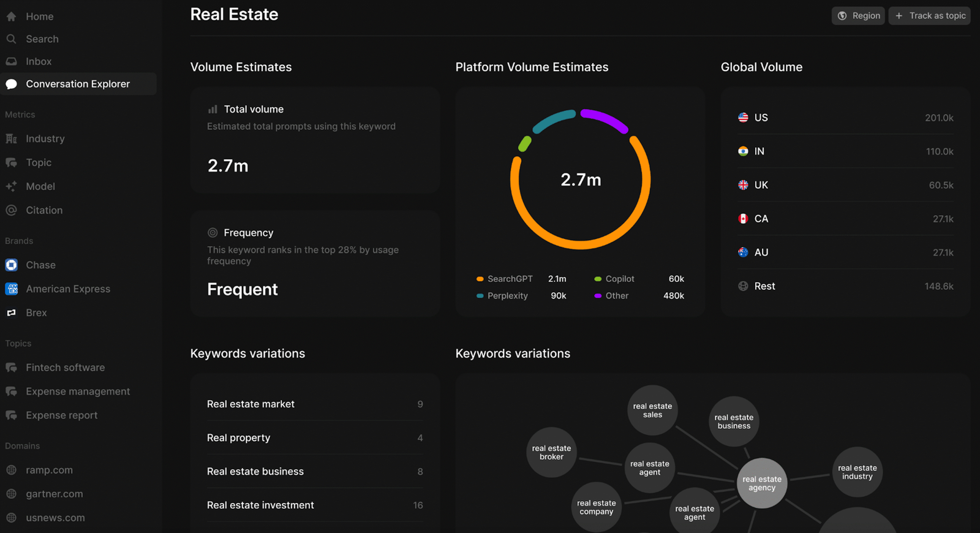Image resolution: width=980 pixels, height=533 pixels.
Task: Click the real estate broker graph node
Action: [x=551, y=453]
